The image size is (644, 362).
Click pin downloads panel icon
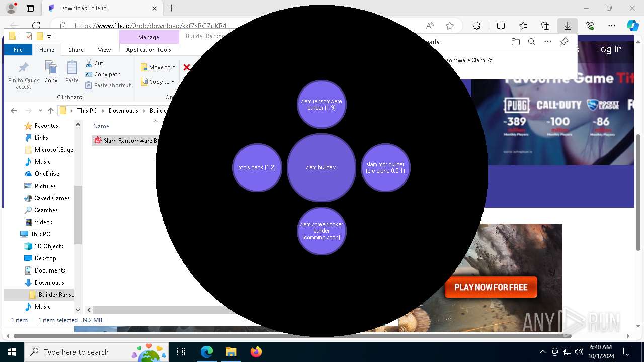pos(564,42)
